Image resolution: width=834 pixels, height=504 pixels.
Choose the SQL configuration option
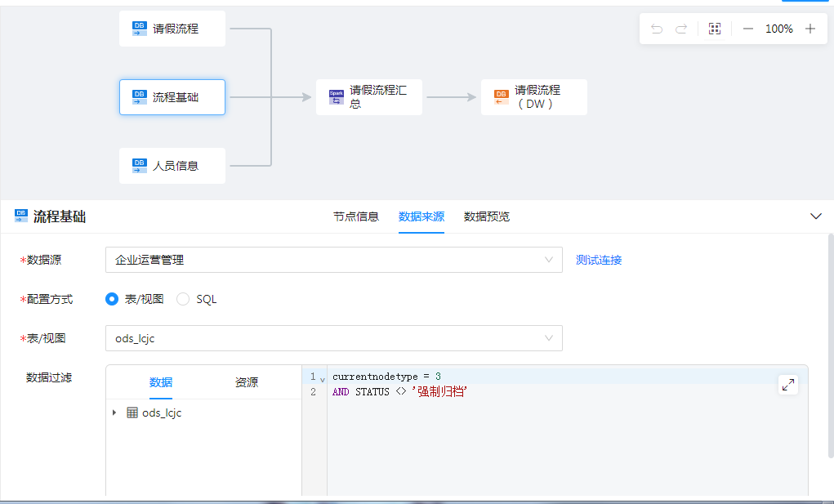click(x=184, y=299)
